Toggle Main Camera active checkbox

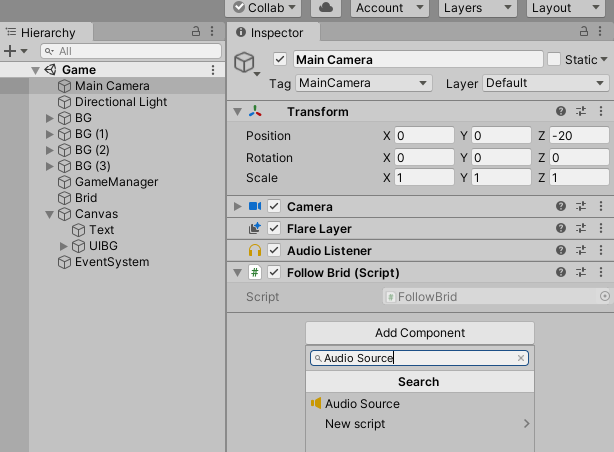click(x=280, y=60)
